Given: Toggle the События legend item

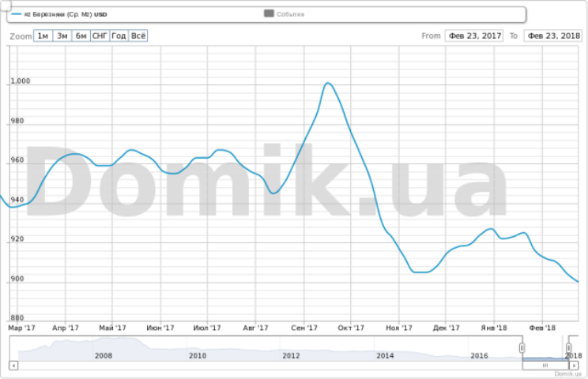Looking at the screenshot, I should coord(285,14).
